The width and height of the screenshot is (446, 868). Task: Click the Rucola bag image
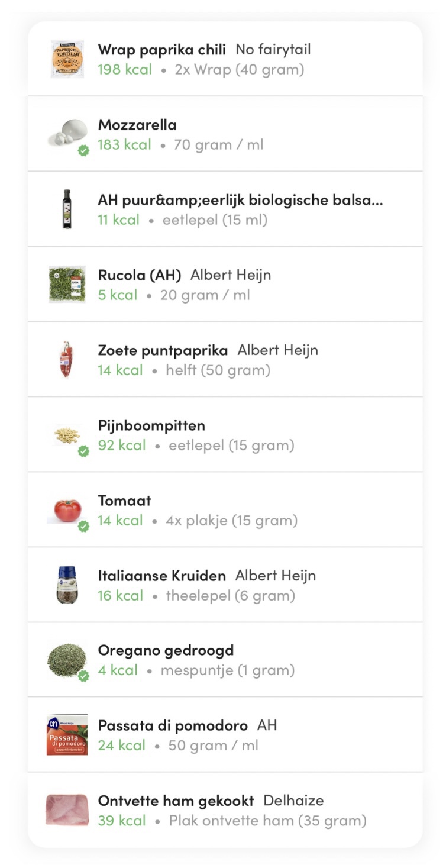(67, 285)
